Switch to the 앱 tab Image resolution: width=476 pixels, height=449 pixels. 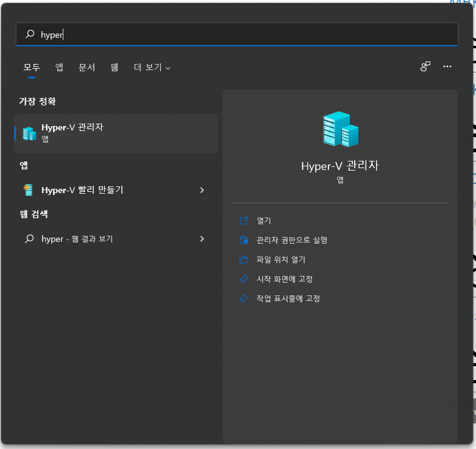(59, 67)
